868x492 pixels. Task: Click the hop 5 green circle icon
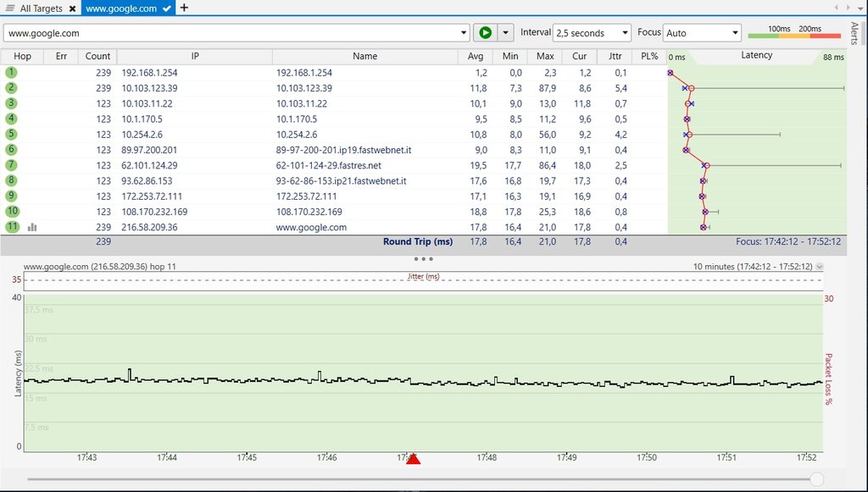point(11,135)
